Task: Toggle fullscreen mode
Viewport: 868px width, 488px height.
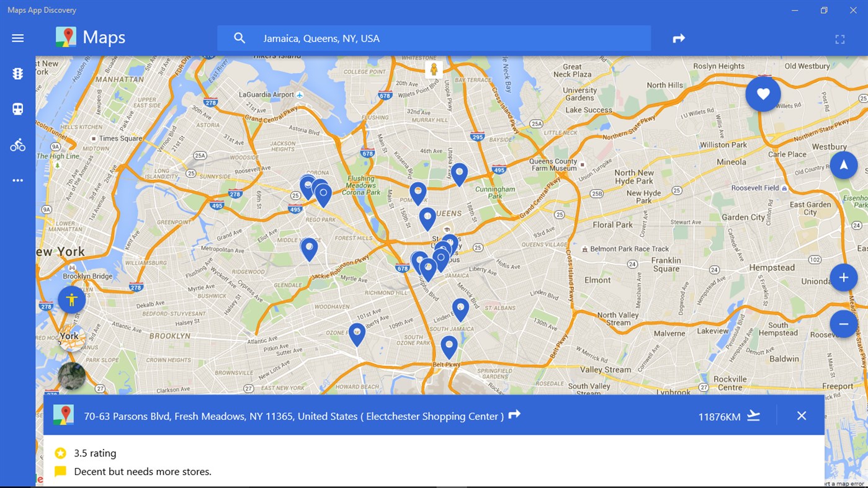Action: [840, 38]
